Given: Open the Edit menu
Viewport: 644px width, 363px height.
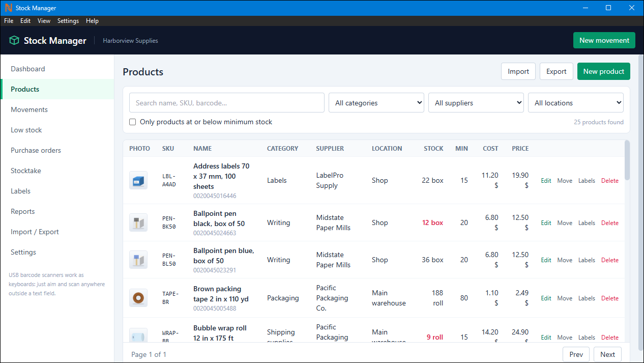Looking at the screenshot, I should click(25, 21).
